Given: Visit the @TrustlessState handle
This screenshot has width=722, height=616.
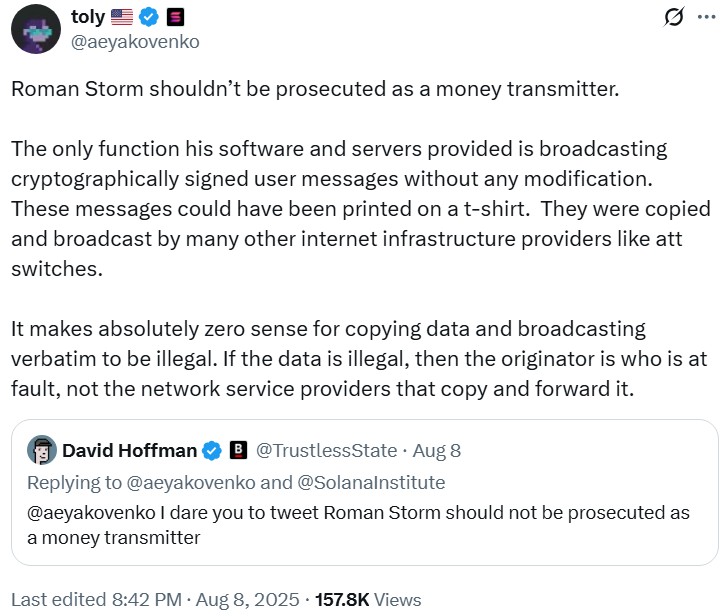Looking at the screenshot, I should pyautogui.click(x=326, y=450).
